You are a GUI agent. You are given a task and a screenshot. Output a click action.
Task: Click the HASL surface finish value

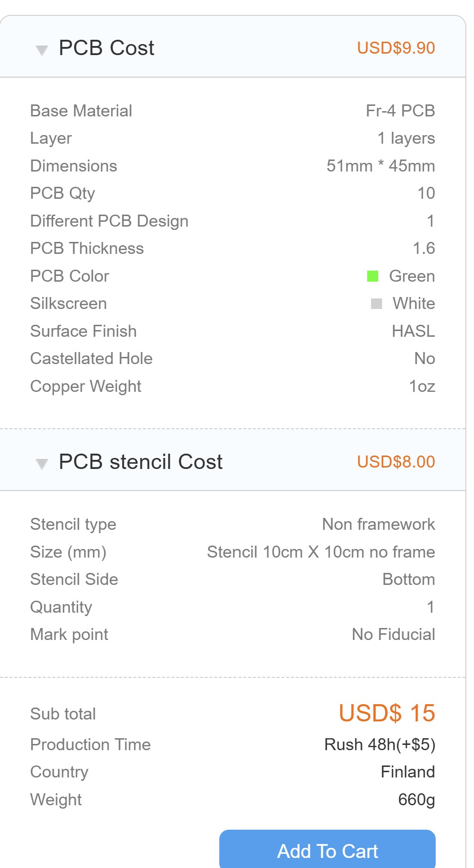(413, 331)
